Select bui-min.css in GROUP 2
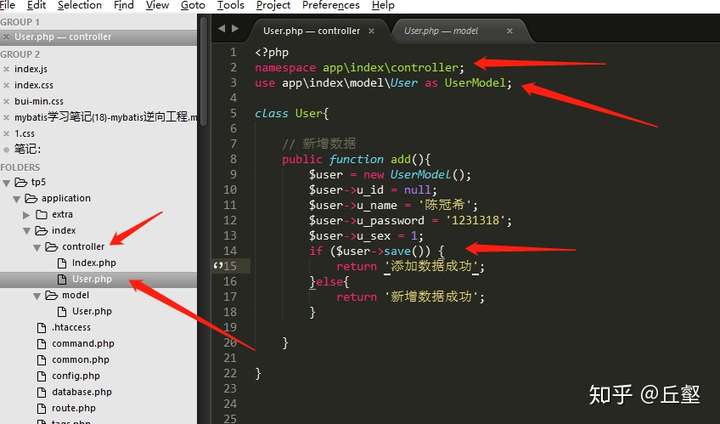Screen dimensions: 720x424 (x=39, y=101)
